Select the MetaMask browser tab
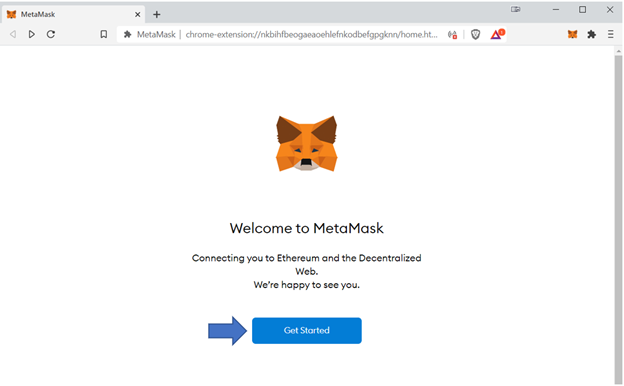The height and width of the screenshot is (386, 624). click(74, 14)
